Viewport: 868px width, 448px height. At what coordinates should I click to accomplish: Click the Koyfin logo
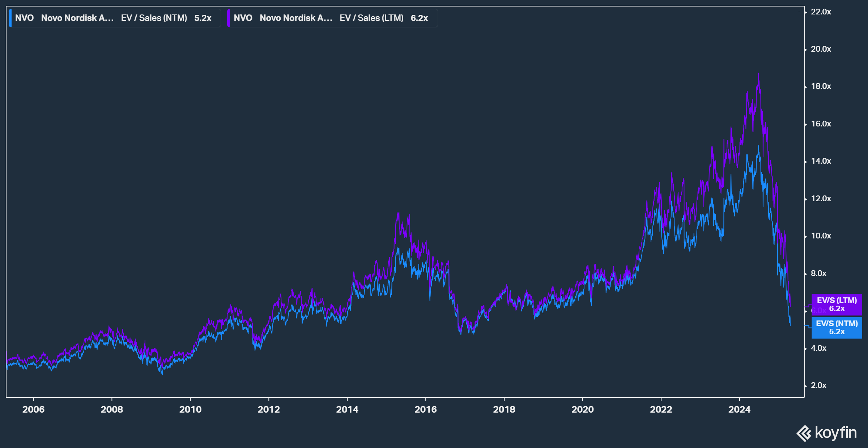click(826, 433)
